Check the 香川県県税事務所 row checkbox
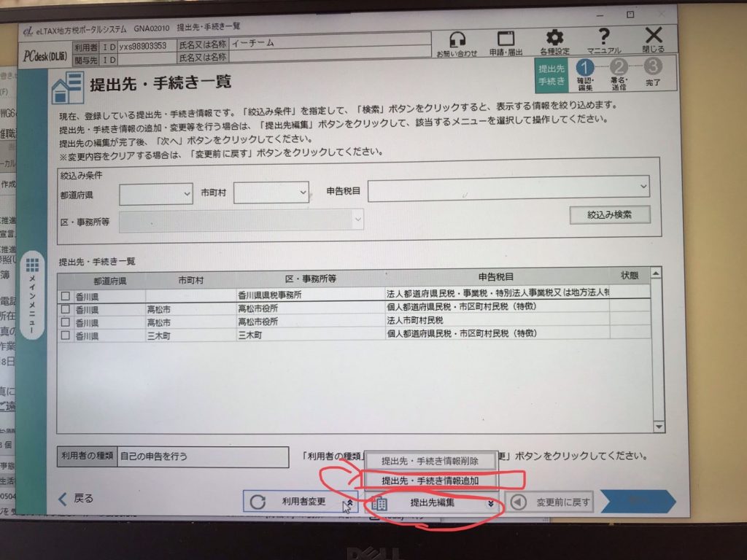This screenshot has width=747, height=560. [x=65, y=296]
